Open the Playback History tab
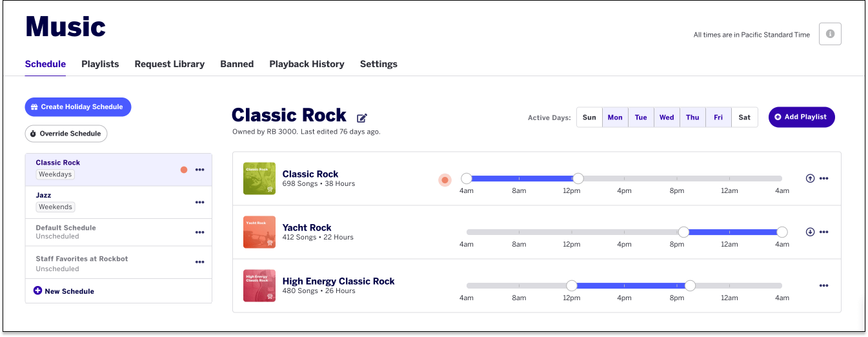The height and width of the screenshot is (337, 868). [307, 64]
